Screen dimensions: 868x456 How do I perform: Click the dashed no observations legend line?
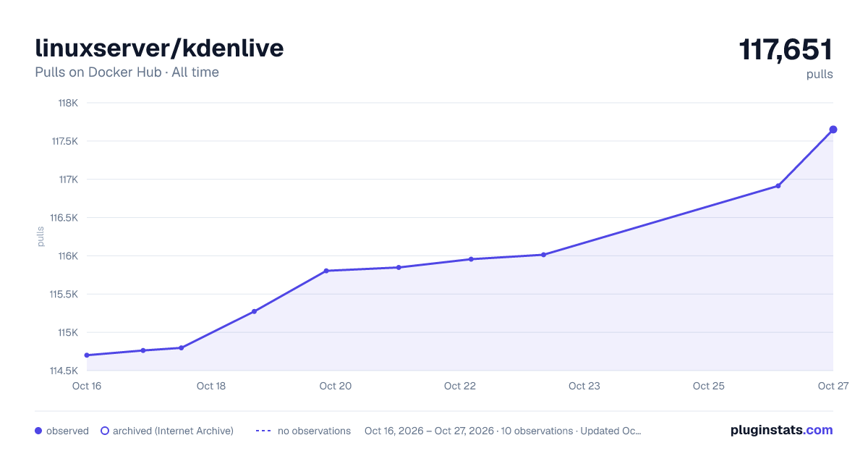click(263, 431)
